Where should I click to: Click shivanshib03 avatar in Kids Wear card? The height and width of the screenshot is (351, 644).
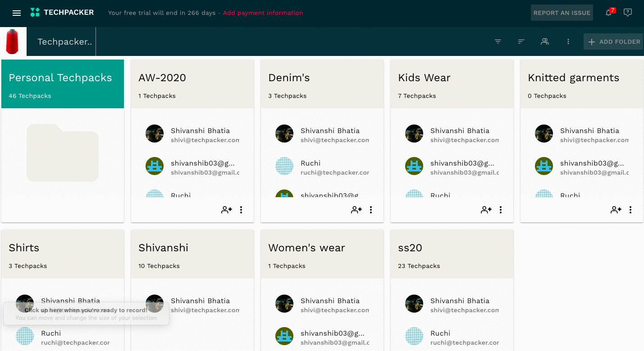pos(414,166)
